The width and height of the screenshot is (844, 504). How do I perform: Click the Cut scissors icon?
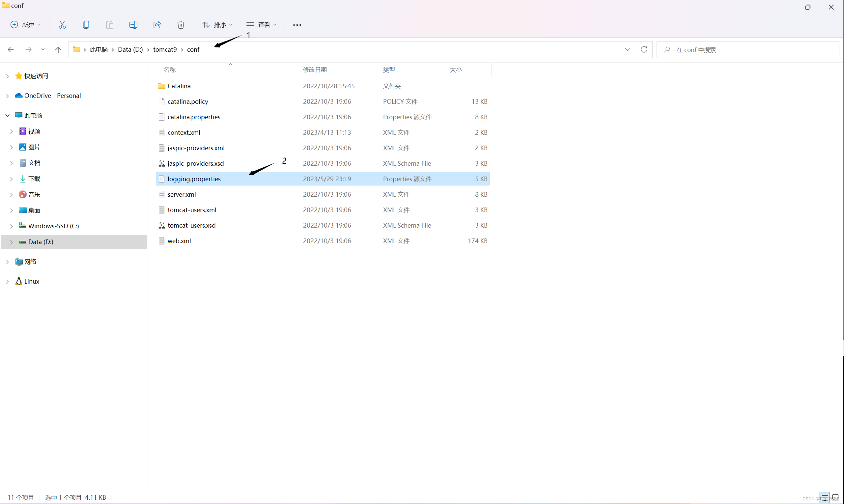click(x=62, y=25)
